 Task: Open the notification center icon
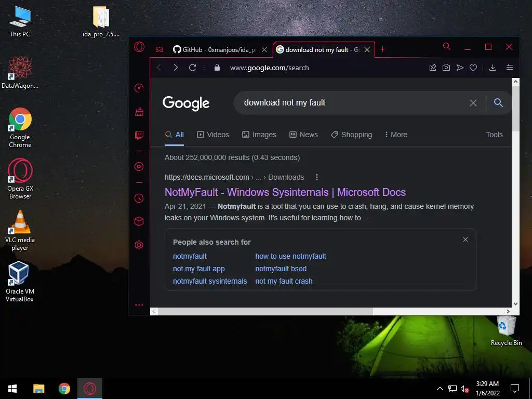coord(515,389)
